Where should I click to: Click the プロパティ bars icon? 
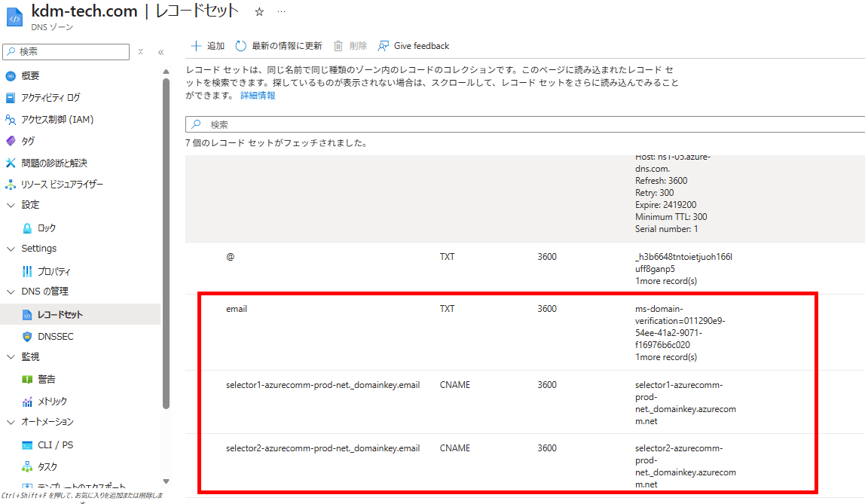27,271
